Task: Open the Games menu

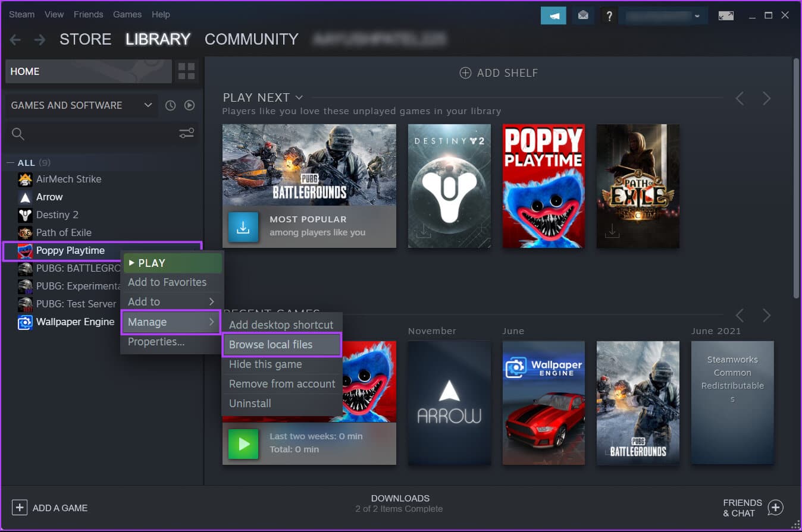Action: click(127, 14)
